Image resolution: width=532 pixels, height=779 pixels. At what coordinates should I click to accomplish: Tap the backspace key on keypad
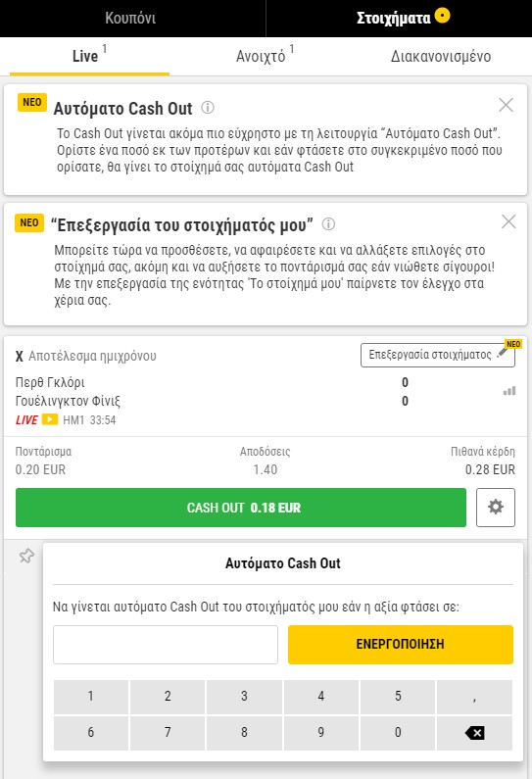pos(474,732)
